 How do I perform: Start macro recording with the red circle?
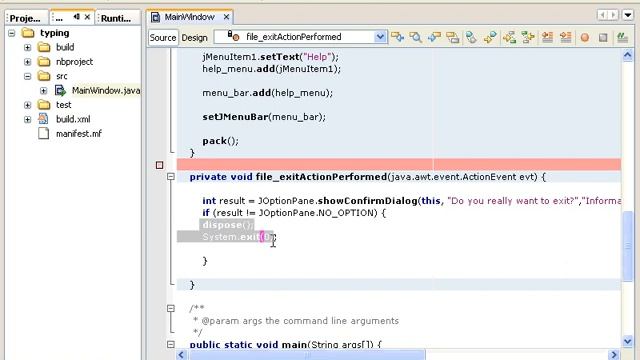585,38
